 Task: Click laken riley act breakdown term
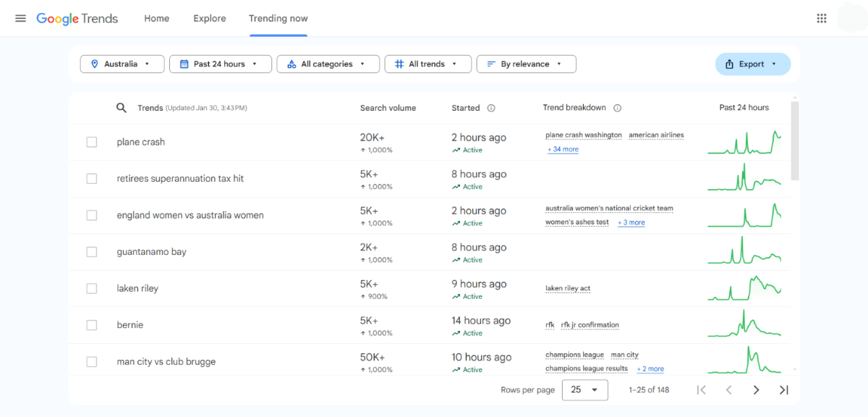point(568,288)
